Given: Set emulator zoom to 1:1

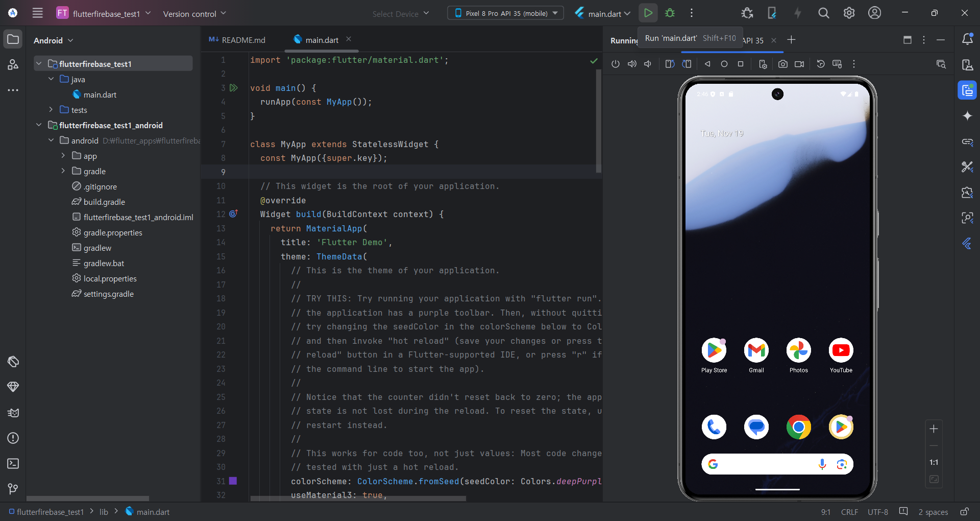Looking at the screenshot, I should click(934, 462).
